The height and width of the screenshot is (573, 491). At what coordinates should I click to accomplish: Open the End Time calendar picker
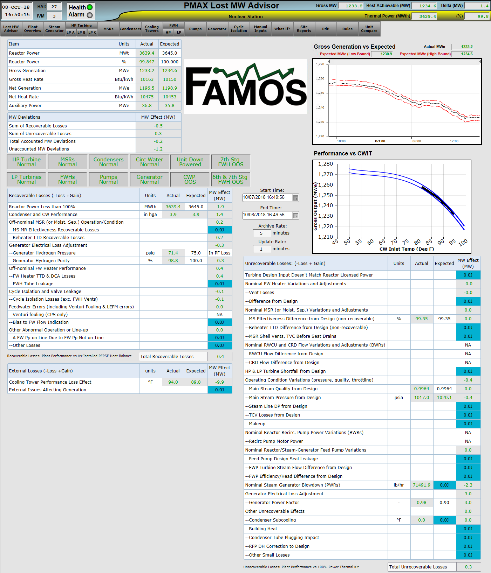click(296, 215)
